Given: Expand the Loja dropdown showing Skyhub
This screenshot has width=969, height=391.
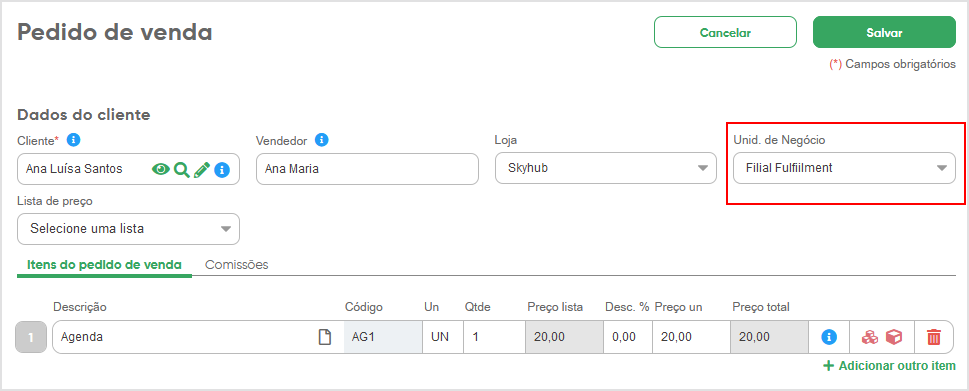Looking at the screenshot, I should click(606, 168).
